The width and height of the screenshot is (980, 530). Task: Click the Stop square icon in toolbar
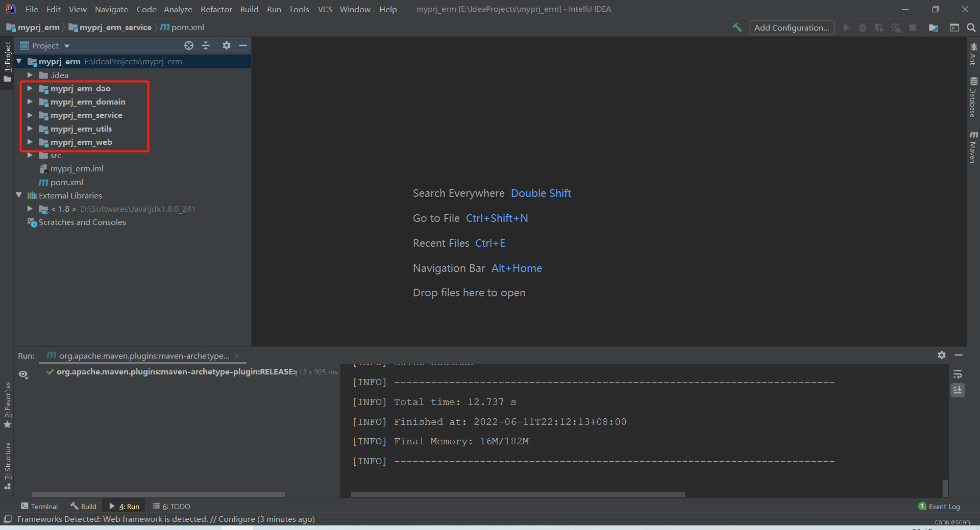pos(913,28)
